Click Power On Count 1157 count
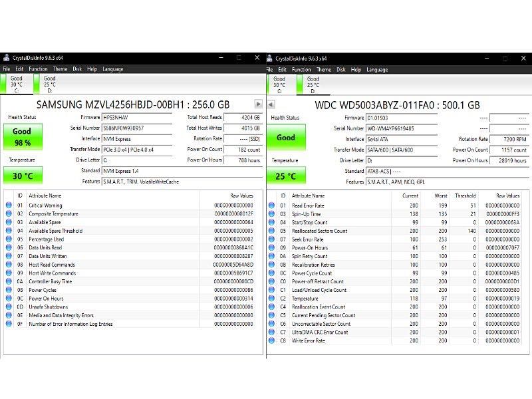This screenshot has width=532, height=399. [509, 150]
